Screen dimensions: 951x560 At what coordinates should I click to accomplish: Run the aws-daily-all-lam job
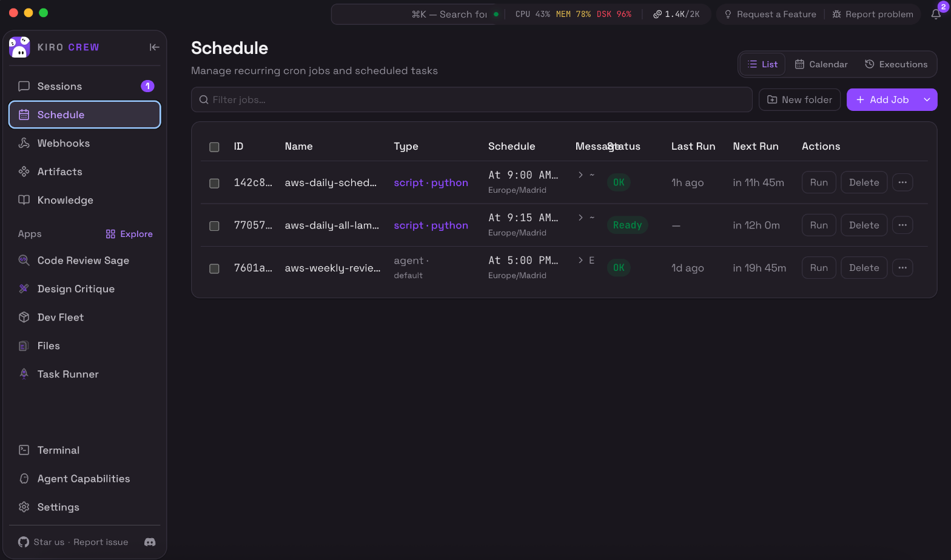point(819,225)
